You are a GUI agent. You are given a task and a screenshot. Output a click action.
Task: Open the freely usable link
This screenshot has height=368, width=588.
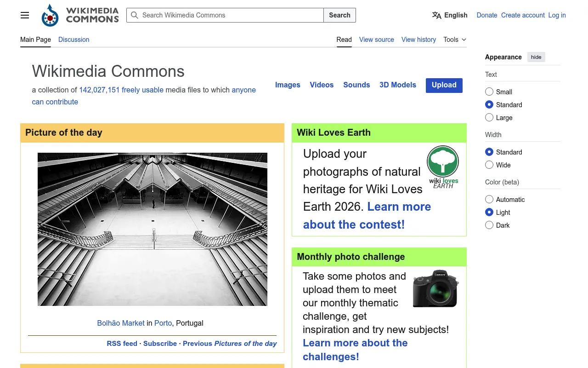click(x=142, y=90)
